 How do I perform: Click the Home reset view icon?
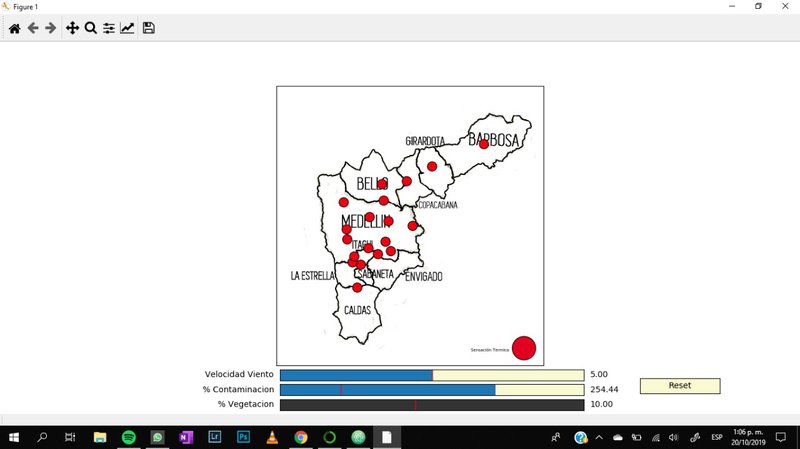click(14, 29)
